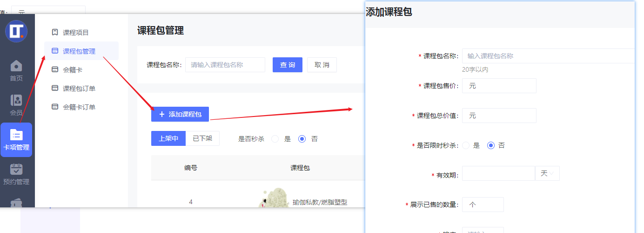The width and height of the screenshot is (644, 233).
Task: Focus the 课程包售价 price field
Action: tap(499, 86)
